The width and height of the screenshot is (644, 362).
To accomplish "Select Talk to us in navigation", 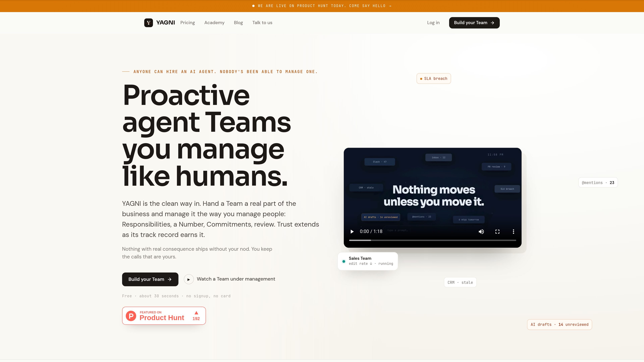I will pos(262,23).
